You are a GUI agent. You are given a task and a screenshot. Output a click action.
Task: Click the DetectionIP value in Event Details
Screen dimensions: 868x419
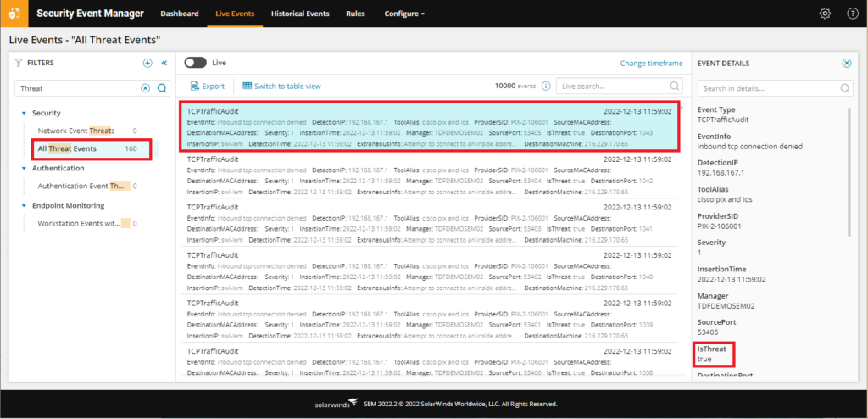point(721,173)
